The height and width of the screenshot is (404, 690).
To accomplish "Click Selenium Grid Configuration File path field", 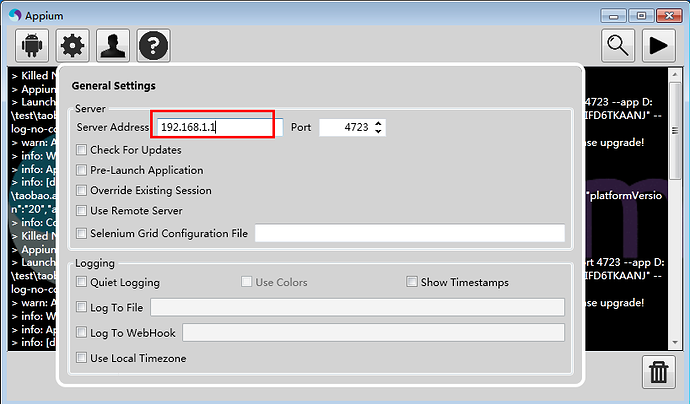I will coord(410,233).
